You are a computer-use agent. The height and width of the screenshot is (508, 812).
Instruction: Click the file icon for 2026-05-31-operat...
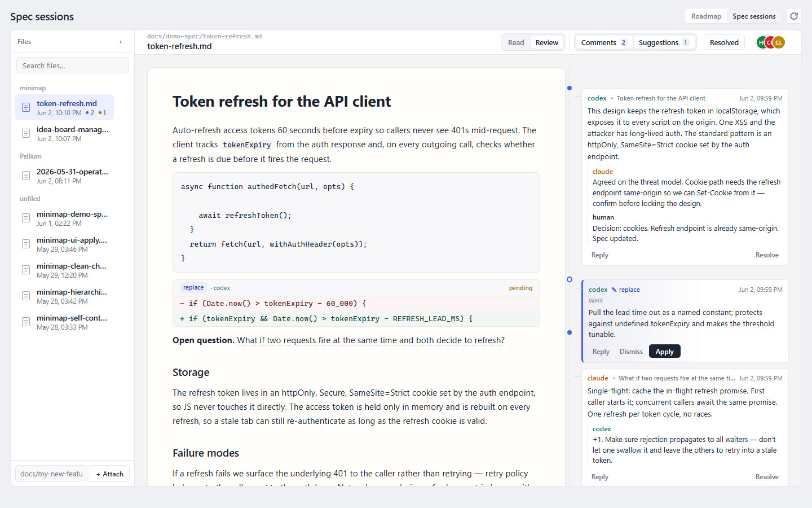[x=26, y=176]
